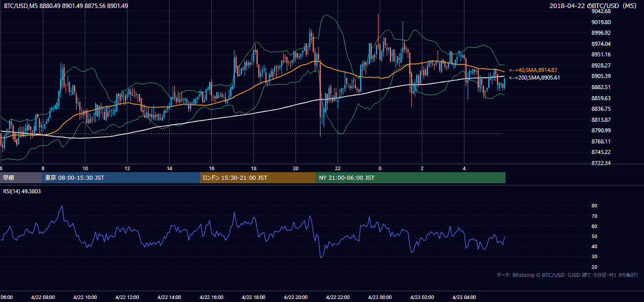Click the 9042.68 price axis label
The image size is (644, 302).
601,11
